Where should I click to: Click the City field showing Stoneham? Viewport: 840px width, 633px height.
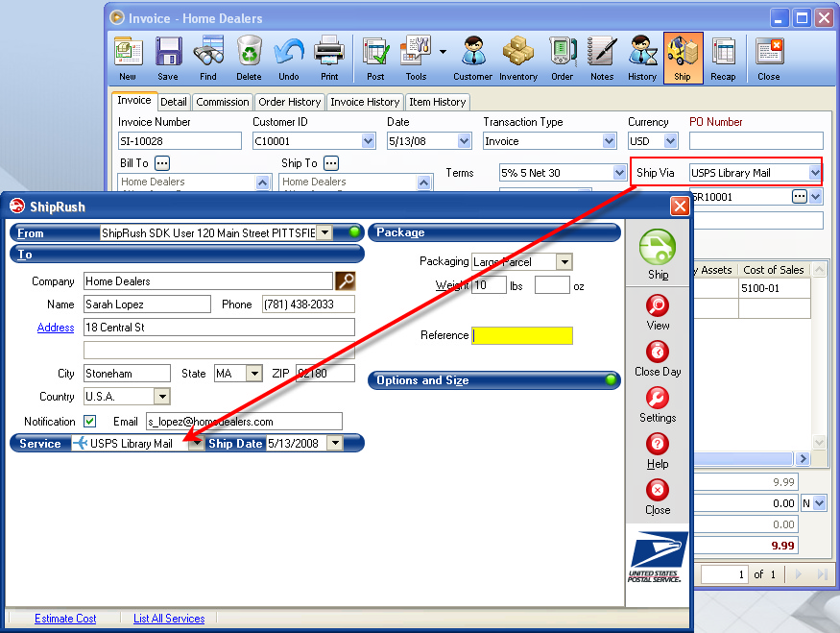[127, 373]
